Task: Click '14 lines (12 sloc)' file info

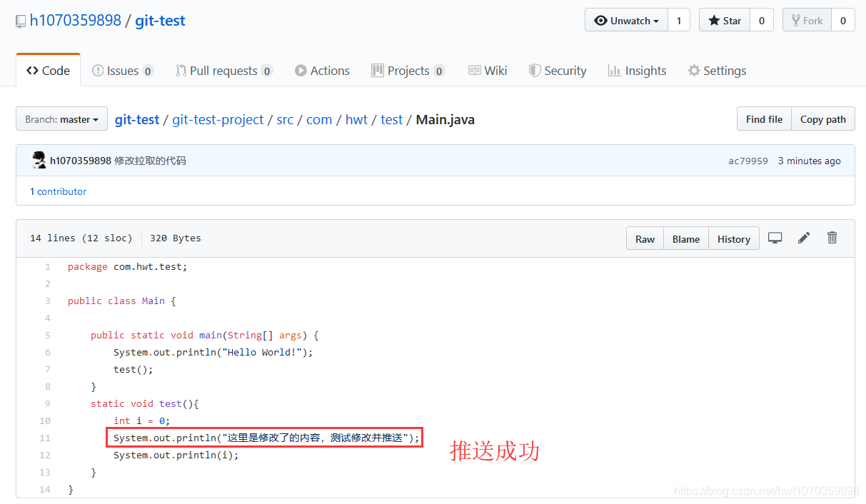Action: point(81,238)
